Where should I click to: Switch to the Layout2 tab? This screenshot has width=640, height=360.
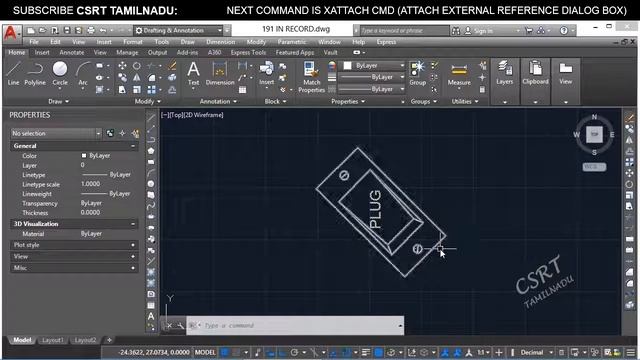point(85,340)
